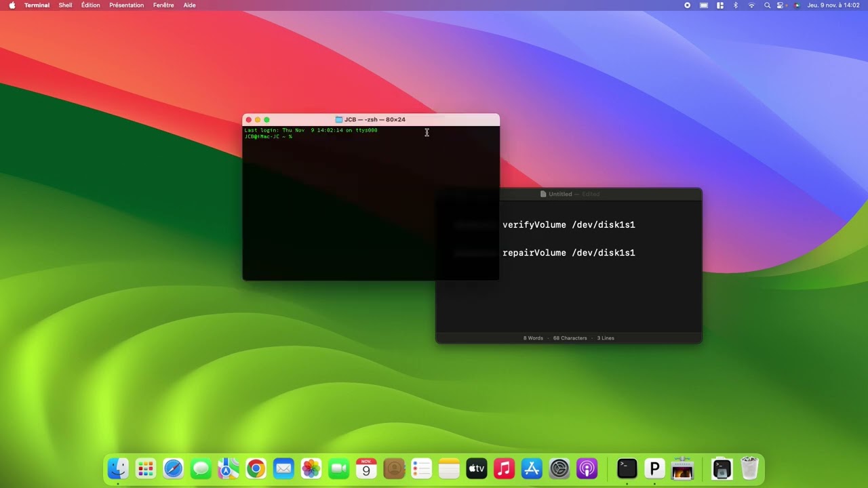The image size is (868, 488).
Task: Click the Terminal prompt line JCB@iMac-JC
Action: pos(269,137)
